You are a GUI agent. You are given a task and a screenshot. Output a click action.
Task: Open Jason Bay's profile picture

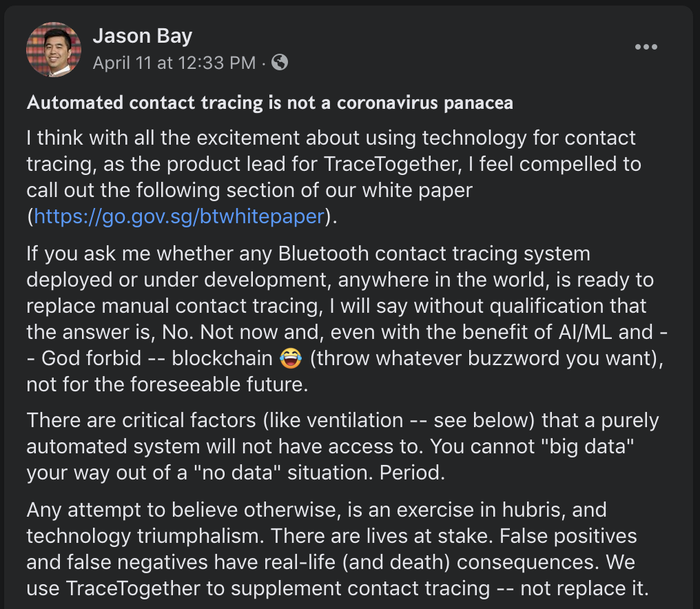click(54, 49)
